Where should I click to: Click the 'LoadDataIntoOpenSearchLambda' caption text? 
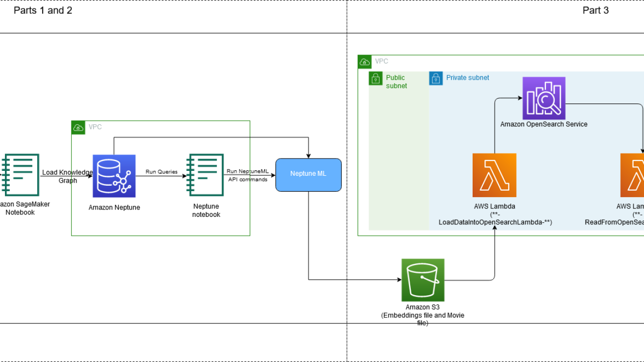495,222
